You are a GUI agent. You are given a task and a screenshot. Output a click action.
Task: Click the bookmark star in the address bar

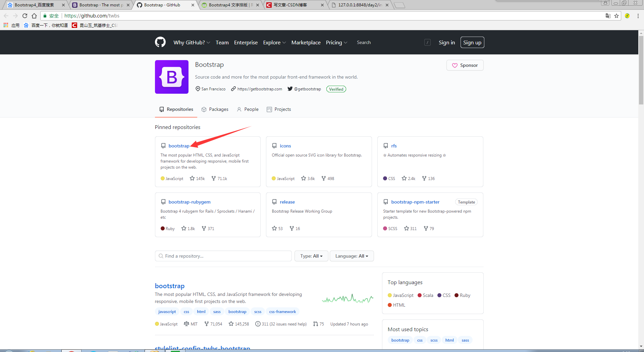click(616, 16)
